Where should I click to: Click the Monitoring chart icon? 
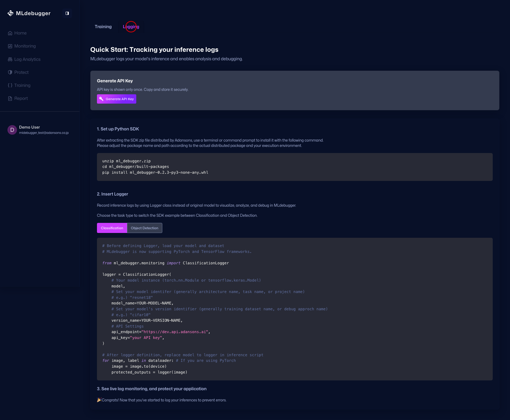point(10,46)
